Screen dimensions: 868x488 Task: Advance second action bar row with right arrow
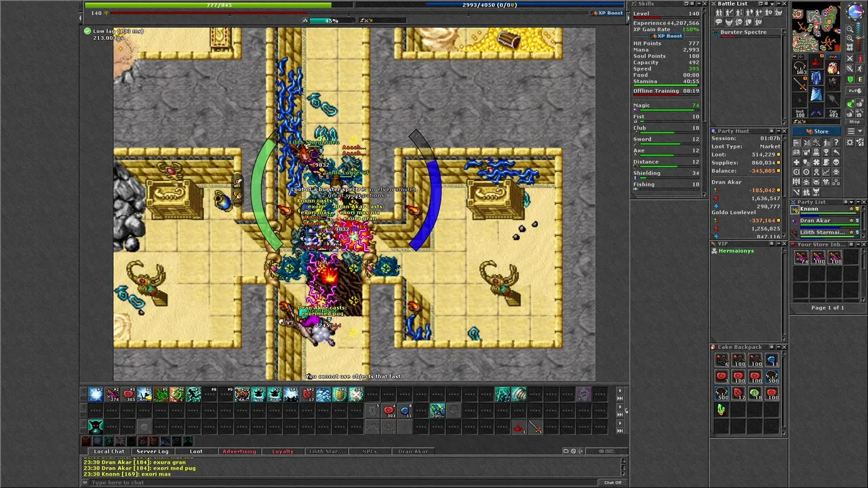click(x=619, y=407)
